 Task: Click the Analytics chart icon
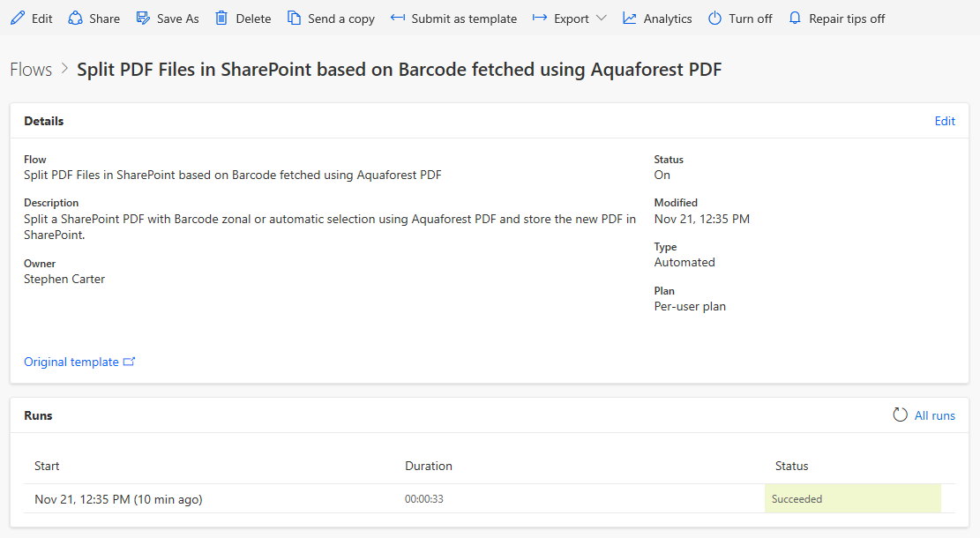629,19
